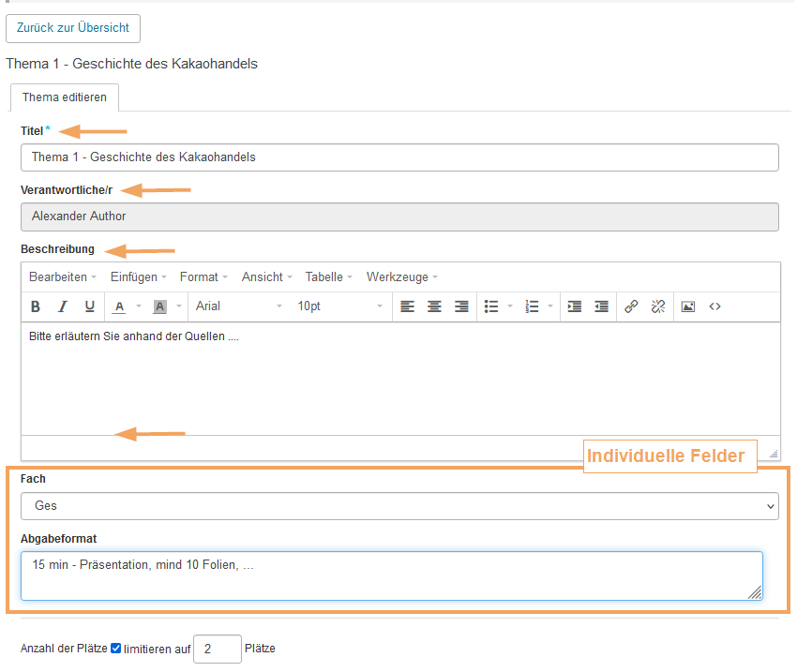This screenshot has width=797, height=672.
Task: Toggle bold formatting in the description editor
Action: (36, 306)
